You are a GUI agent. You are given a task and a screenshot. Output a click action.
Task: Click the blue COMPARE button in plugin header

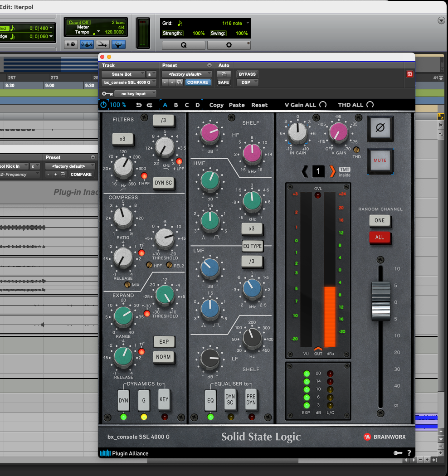pos(198,82)
